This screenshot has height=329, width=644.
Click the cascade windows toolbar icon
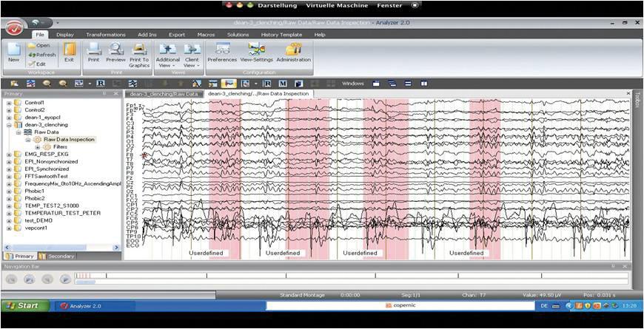392,84
